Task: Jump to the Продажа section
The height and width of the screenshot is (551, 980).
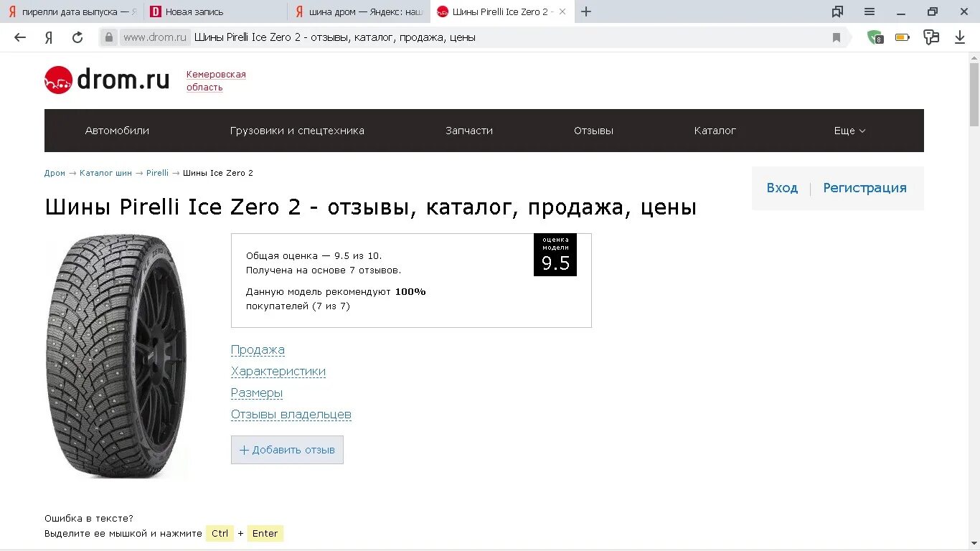Action: (258, 350)
